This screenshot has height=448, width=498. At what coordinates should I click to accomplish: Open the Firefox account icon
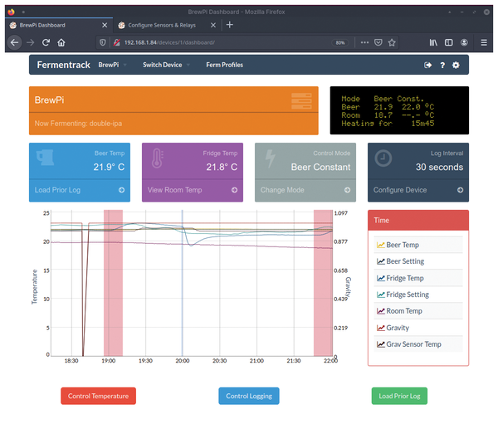pyautogui.click(x=464, y=42)
